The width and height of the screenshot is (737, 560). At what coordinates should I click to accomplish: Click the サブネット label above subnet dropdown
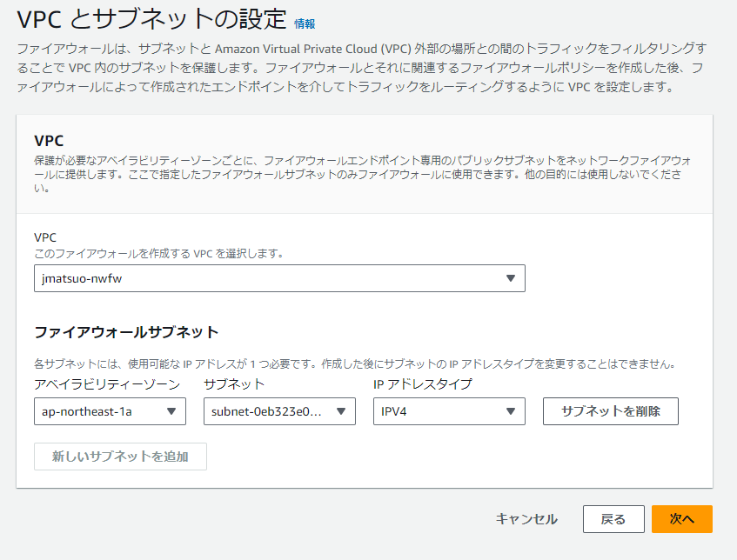coord(234,384)
